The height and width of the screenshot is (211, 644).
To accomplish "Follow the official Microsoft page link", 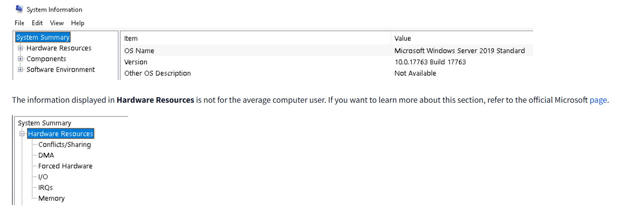I will pyautogui.click(x=598, y=100).
